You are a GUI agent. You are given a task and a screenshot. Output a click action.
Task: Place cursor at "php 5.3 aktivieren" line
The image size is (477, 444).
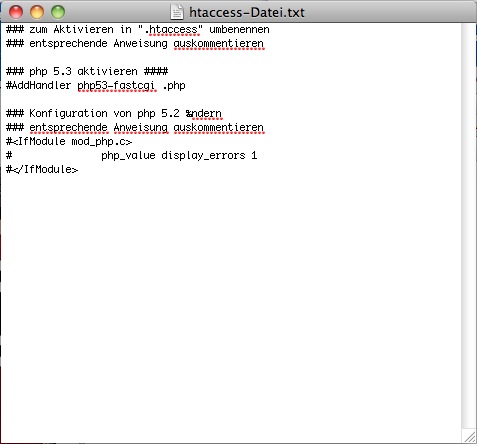[x=87, y=71]
